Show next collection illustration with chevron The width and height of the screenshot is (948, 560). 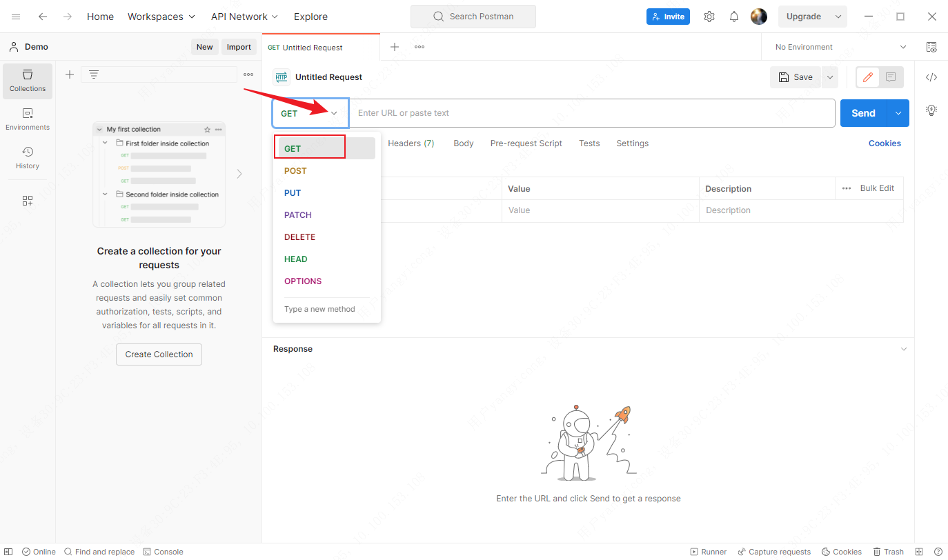coord(239,174)
